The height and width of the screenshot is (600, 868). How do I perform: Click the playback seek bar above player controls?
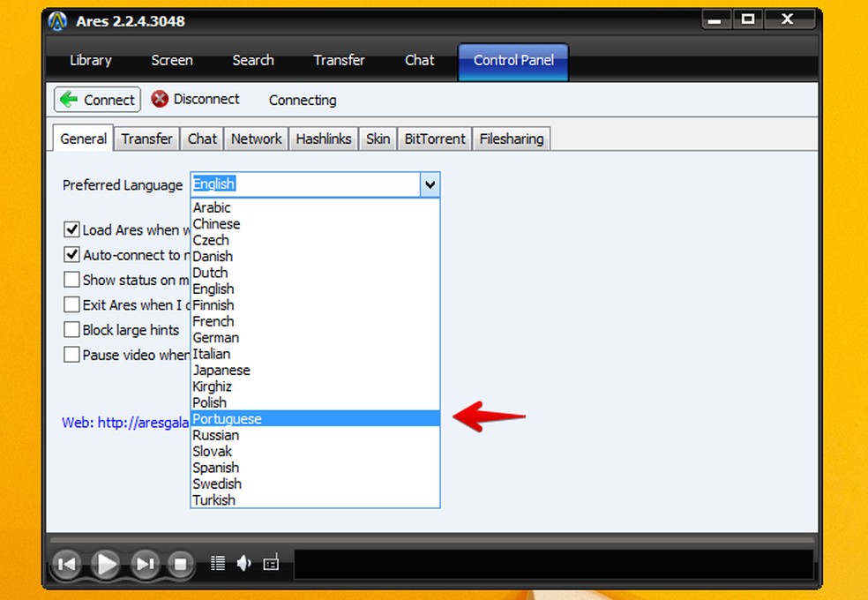tap(431, 540)
